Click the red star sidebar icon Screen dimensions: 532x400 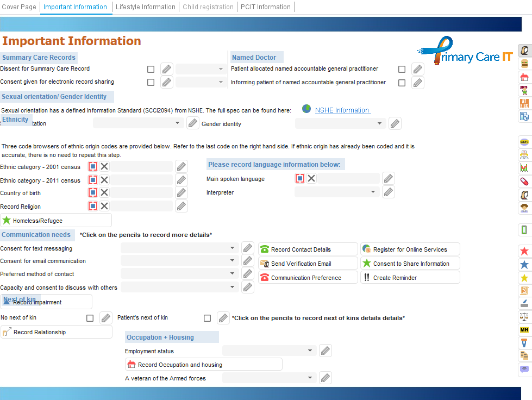[524, 251]
